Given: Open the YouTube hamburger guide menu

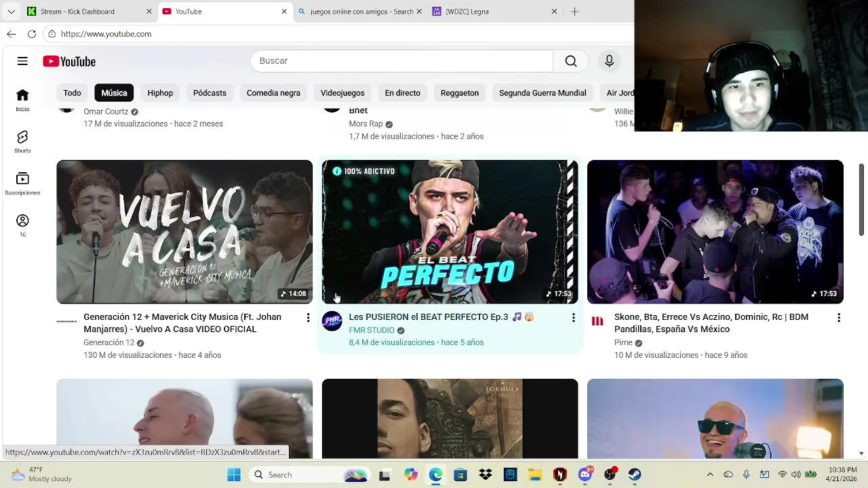Looking at the screenshot, I should [x=22, y=61].
